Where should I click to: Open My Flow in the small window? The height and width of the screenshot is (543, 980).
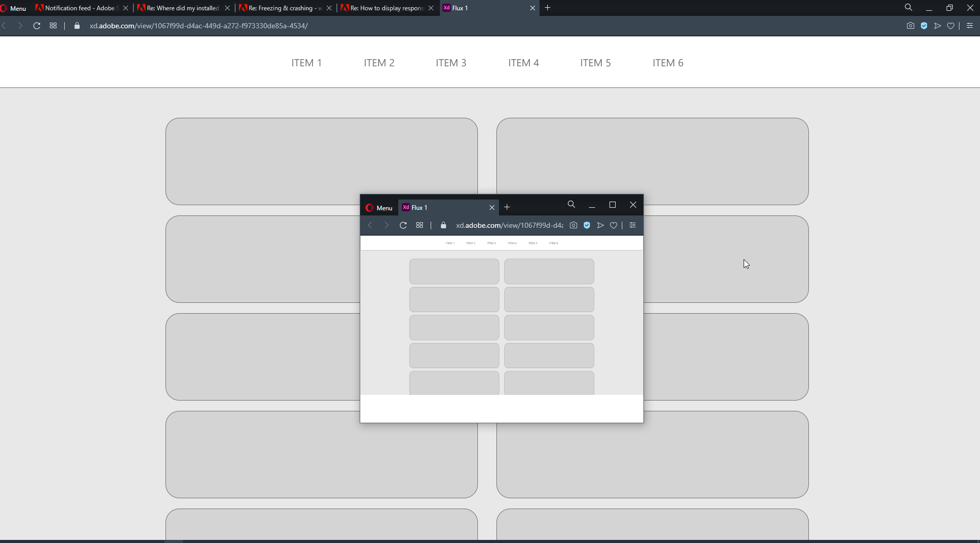point(600,225)
